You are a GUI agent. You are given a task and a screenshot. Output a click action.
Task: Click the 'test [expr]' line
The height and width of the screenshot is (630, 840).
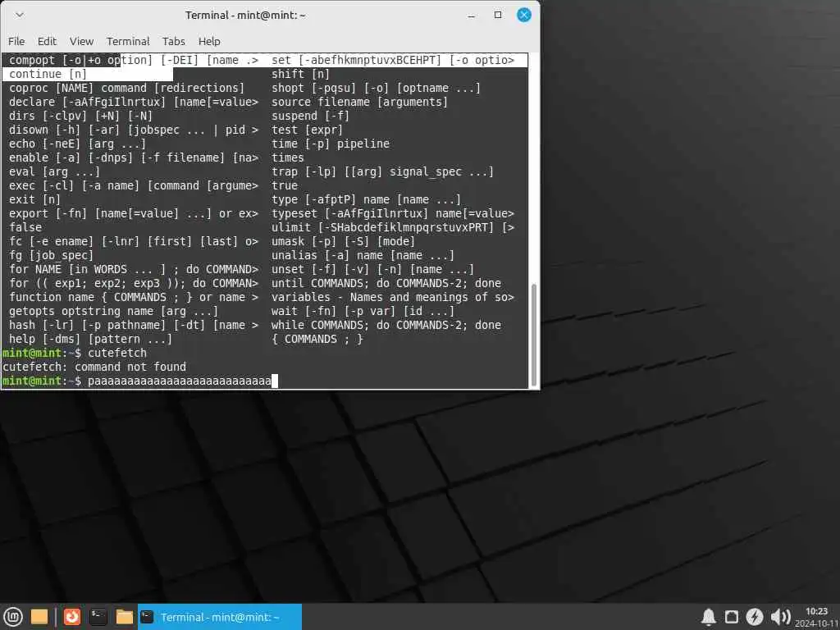click(x=307, y=130)
